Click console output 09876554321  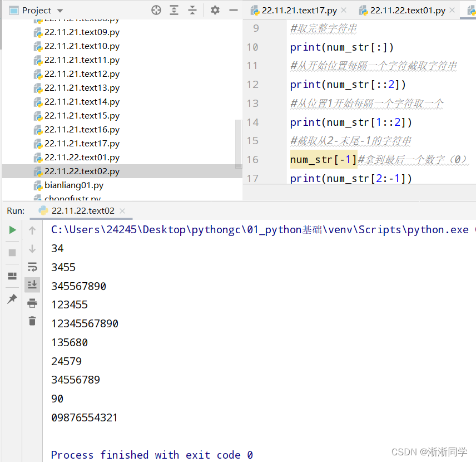click(84, 417)
